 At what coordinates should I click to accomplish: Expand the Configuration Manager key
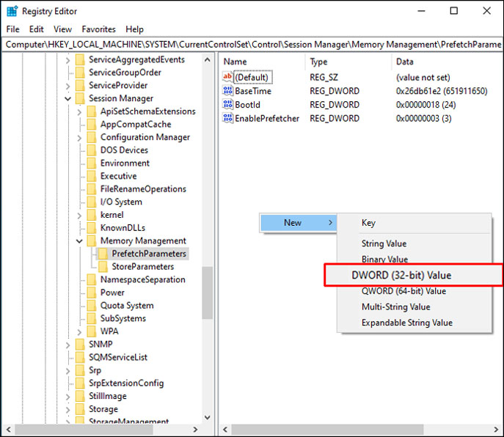coord(79,138)
